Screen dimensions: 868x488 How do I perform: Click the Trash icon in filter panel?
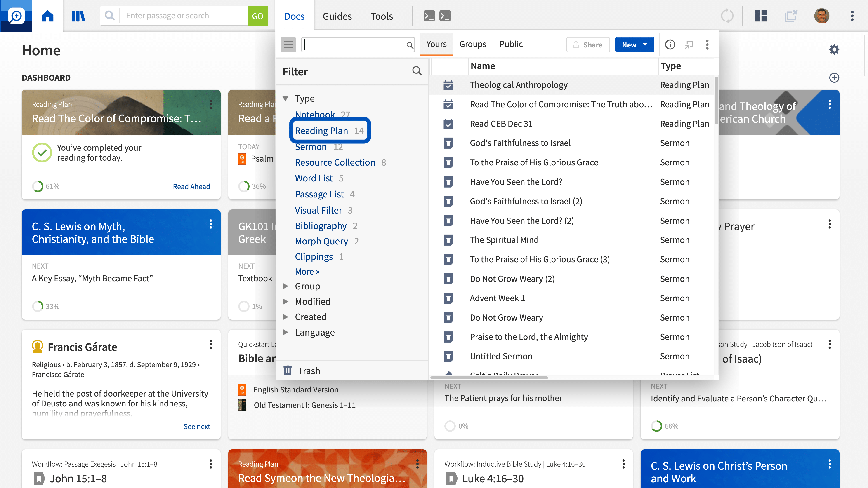pos(288,371)
